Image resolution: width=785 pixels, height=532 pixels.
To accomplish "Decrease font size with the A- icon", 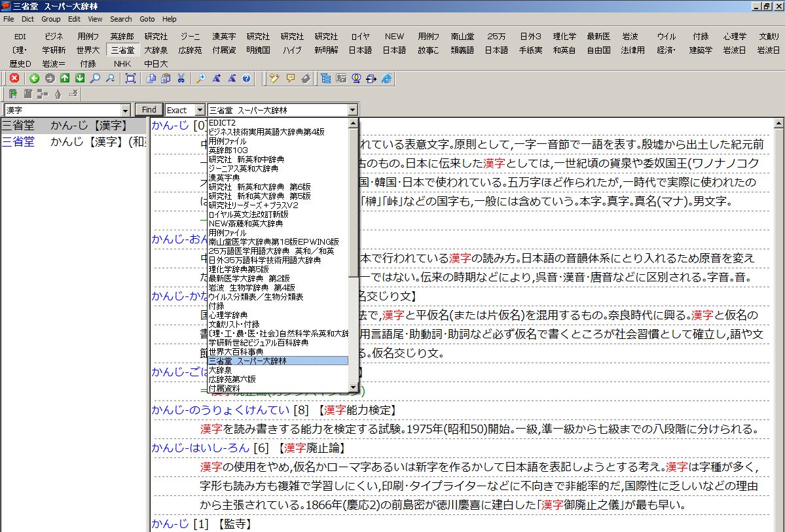I will (231, 78).
